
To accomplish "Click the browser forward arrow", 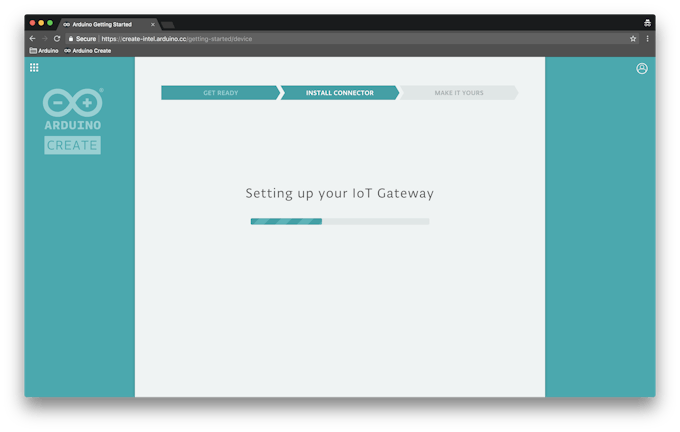I will point(44,39).
